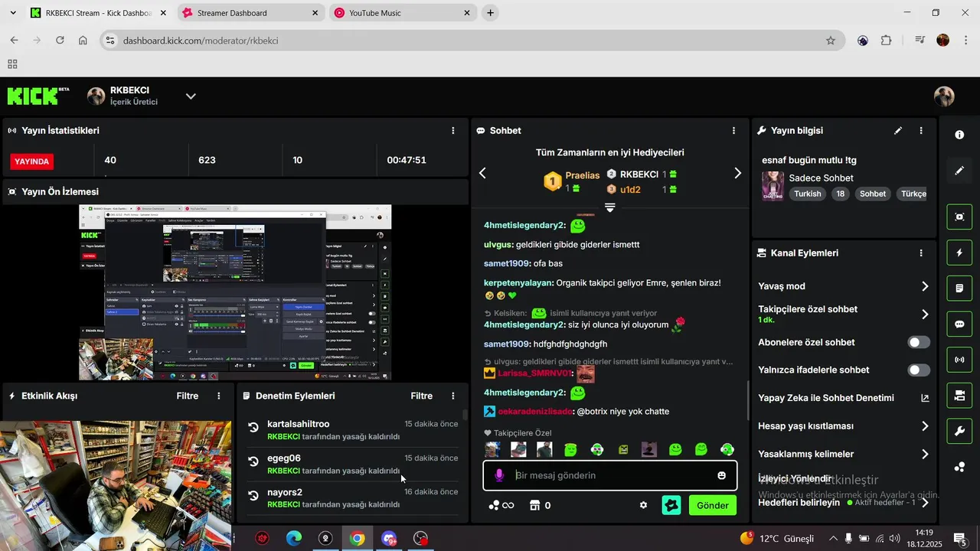This screenshot has height=551, width=980.
Task: Click undo icon next to kartalsahiltroo
Action: (253, 428)
